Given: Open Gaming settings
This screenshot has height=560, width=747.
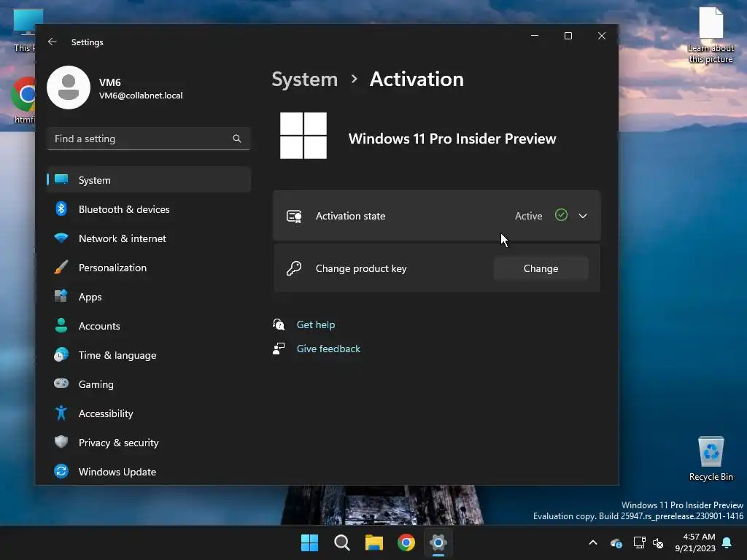Looking at the screenshot, I should (x=149, y=384).
